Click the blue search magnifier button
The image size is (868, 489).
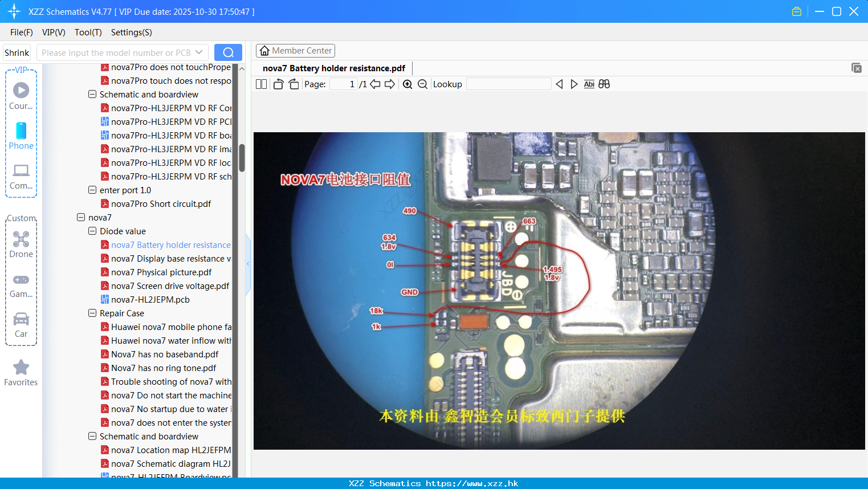(x=228, y=52)
